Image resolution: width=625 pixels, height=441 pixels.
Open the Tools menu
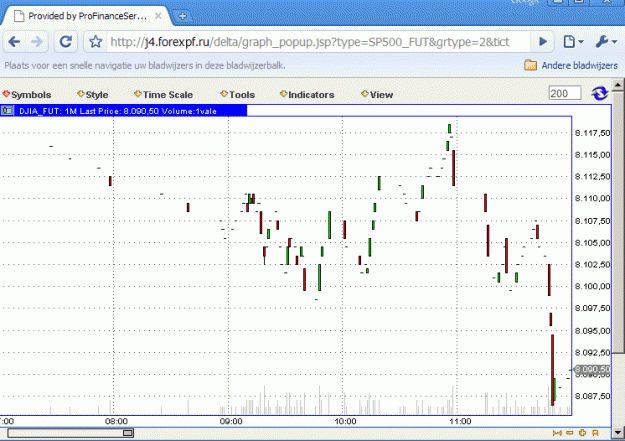tap(238, 95)
